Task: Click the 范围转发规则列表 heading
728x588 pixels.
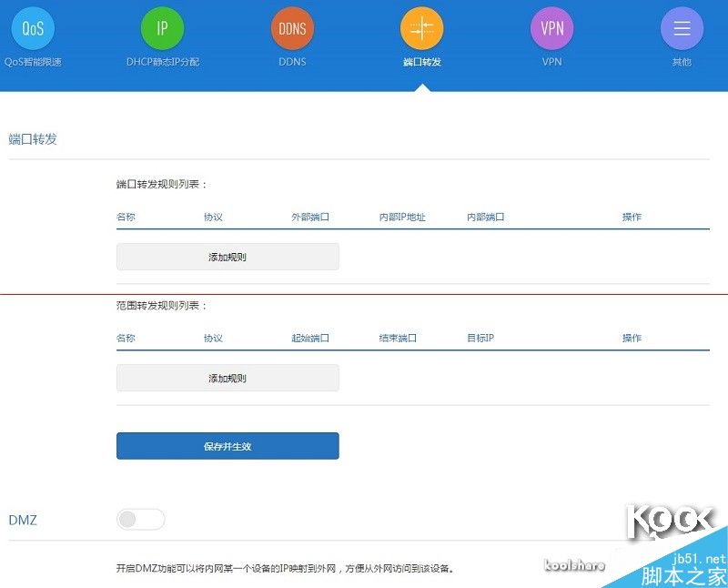Action: pyautogui.click(x=161, y=306)
